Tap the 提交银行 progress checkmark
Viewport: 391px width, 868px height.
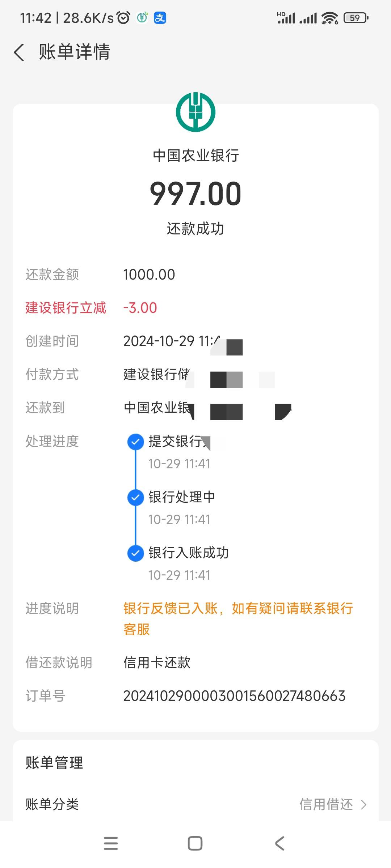pyautogui.click(x=135, y=442)
